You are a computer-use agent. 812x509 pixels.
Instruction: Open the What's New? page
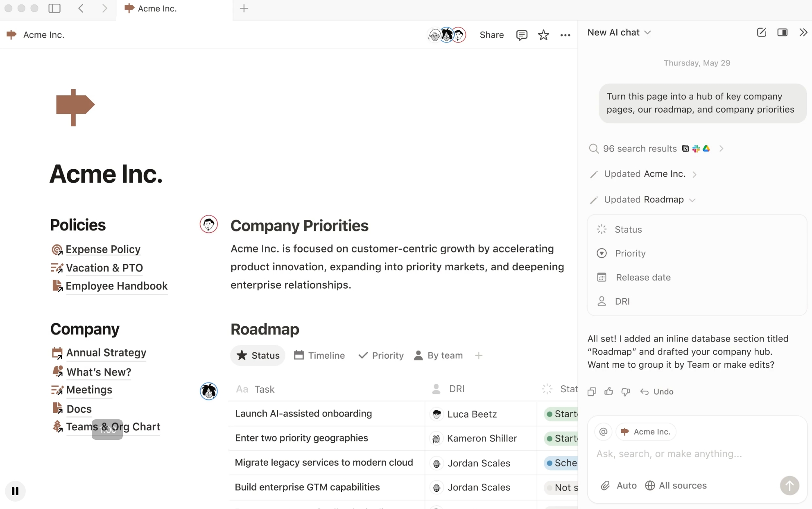92,372
